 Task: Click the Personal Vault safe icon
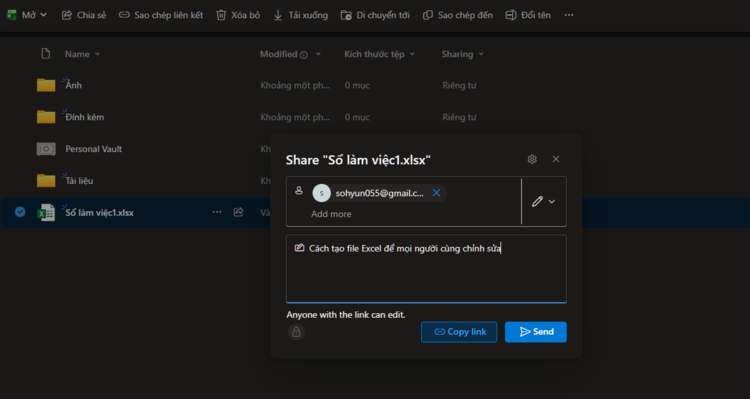(46, 149)
